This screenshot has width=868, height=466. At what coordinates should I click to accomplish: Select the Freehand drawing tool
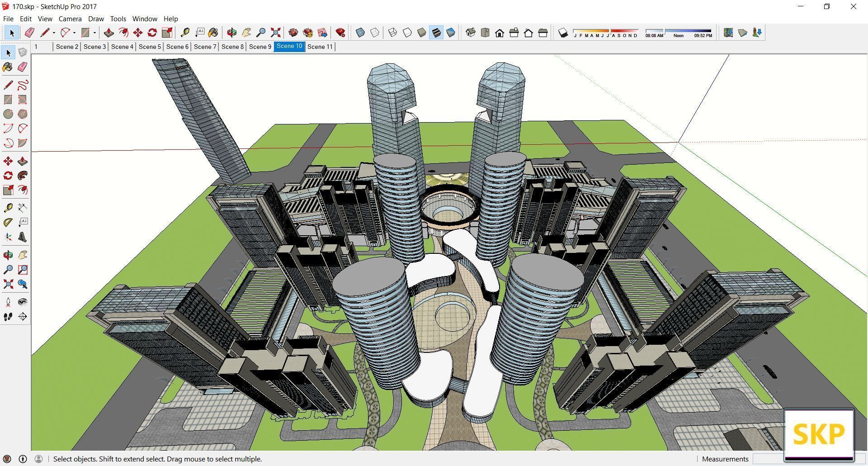coord(23,85)
